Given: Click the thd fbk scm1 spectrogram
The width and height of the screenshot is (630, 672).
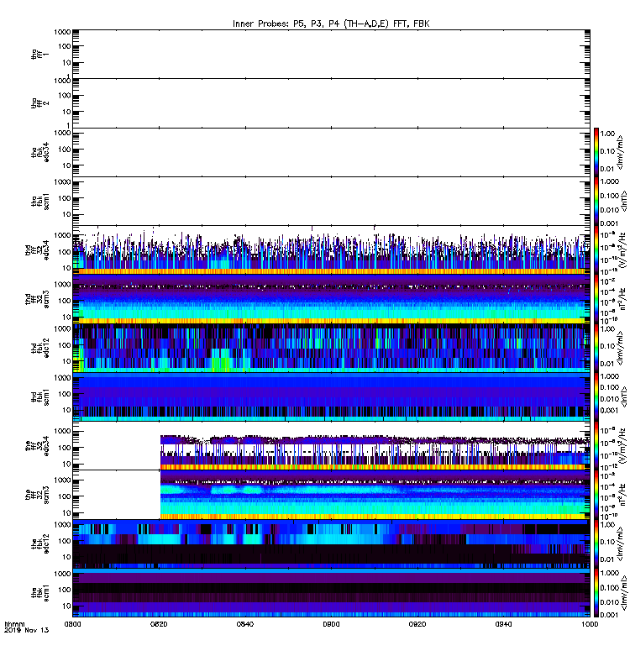Looking at the screenshot, I should pyautogui.click(x=331, y=396).
